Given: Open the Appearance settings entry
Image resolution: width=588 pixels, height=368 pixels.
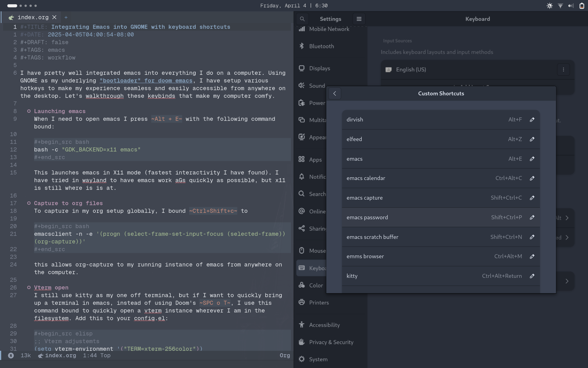Looking at the screenshot, I should tap(311, 137).
